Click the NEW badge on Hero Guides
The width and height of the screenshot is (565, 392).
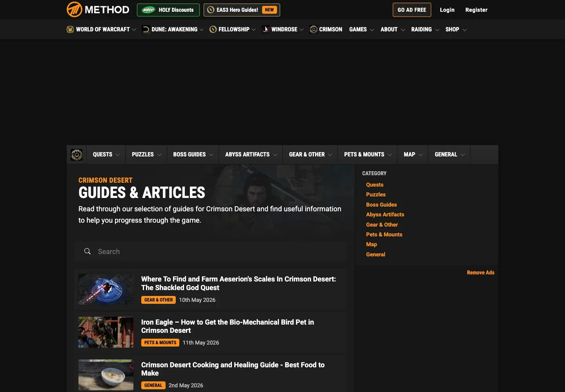click(269, 10)
